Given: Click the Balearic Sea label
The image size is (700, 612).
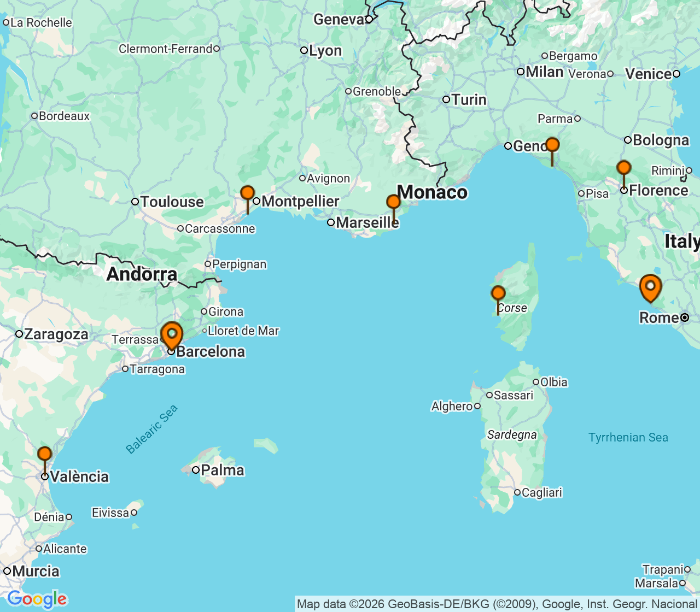Looking at the screenshot, I should 151,429.
